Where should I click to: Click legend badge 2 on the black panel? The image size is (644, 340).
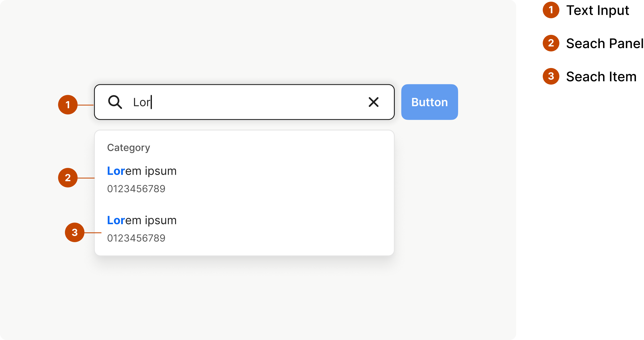click(551, 43)
